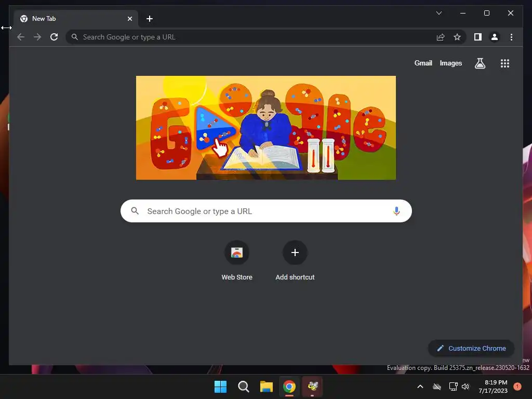Image resolution: width=532 pixels, height=399 pixels.
Task: Open Windows taskbar search
Action: click(243, 387)
